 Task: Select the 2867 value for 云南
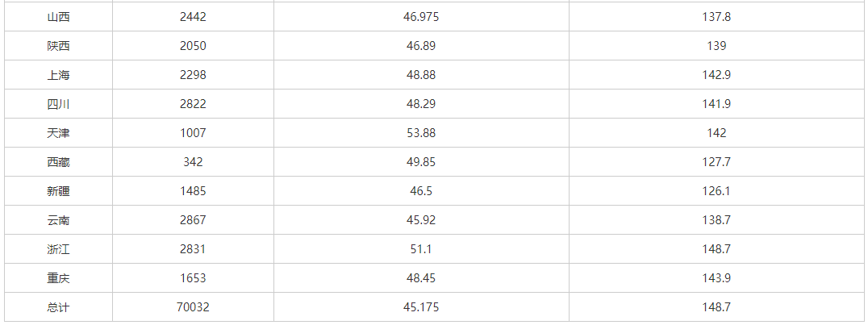[193, 220]
